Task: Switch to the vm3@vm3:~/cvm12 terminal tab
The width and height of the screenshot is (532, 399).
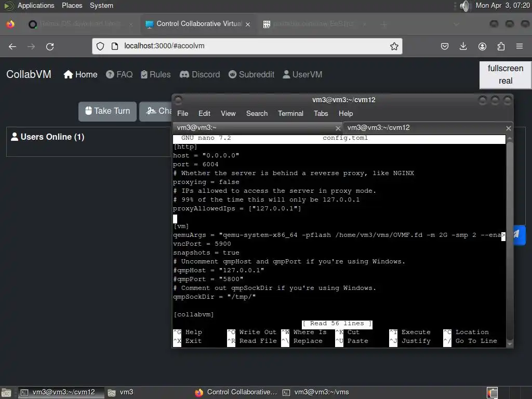Action: 428,128
